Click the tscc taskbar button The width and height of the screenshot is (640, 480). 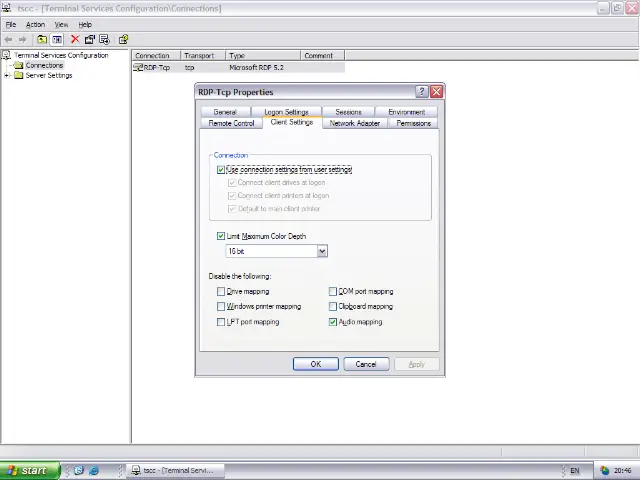click(176, 471)
